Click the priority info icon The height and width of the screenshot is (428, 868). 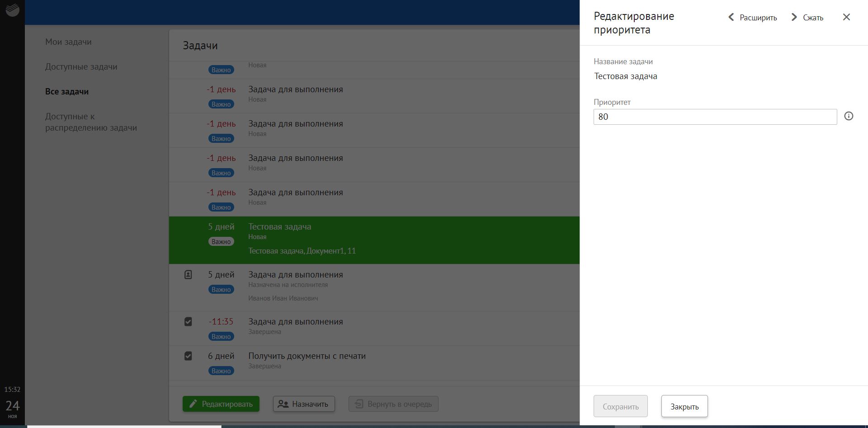(849, 116)
